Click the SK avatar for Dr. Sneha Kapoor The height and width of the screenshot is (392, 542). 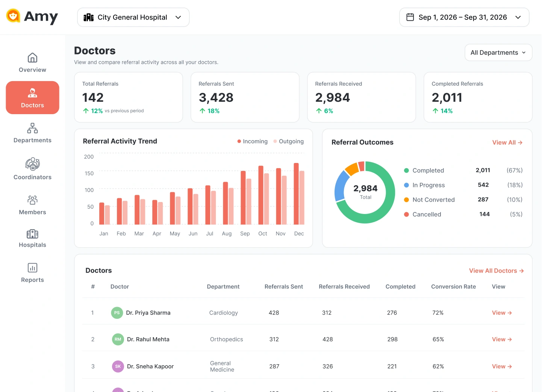pyautogui.click(x=118, y=366)
